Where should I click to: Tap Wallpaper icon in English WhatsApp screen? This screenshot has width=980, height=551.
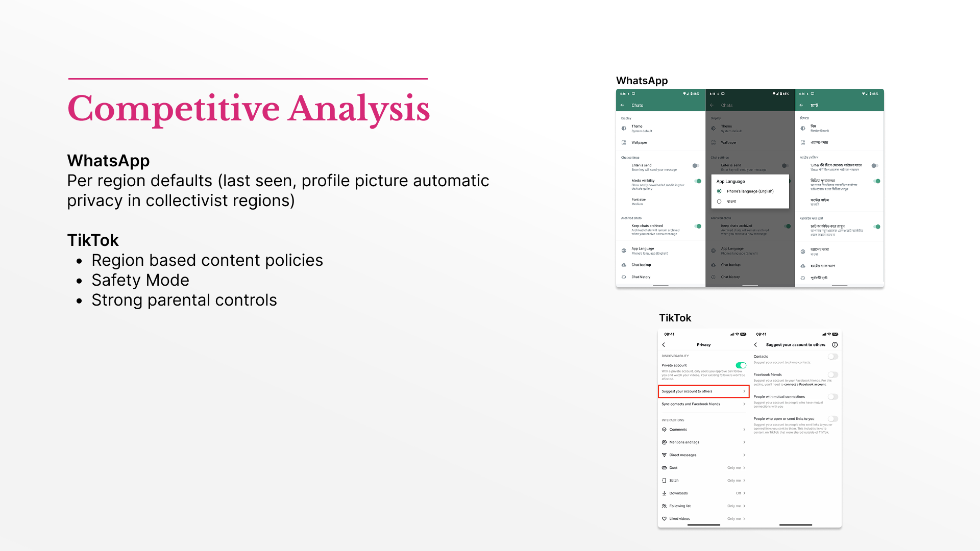(624, 143)
